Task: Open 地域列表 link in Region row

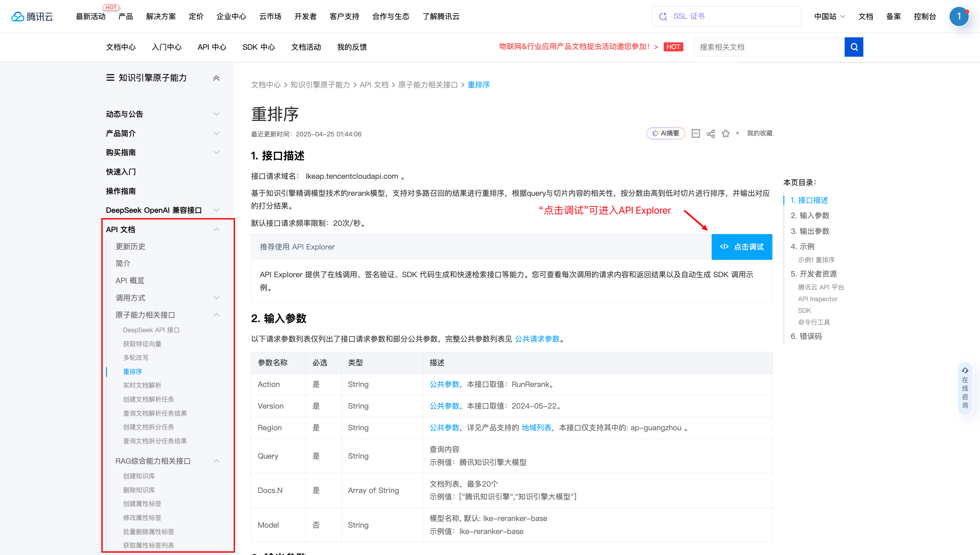Action: click(536, 428)
